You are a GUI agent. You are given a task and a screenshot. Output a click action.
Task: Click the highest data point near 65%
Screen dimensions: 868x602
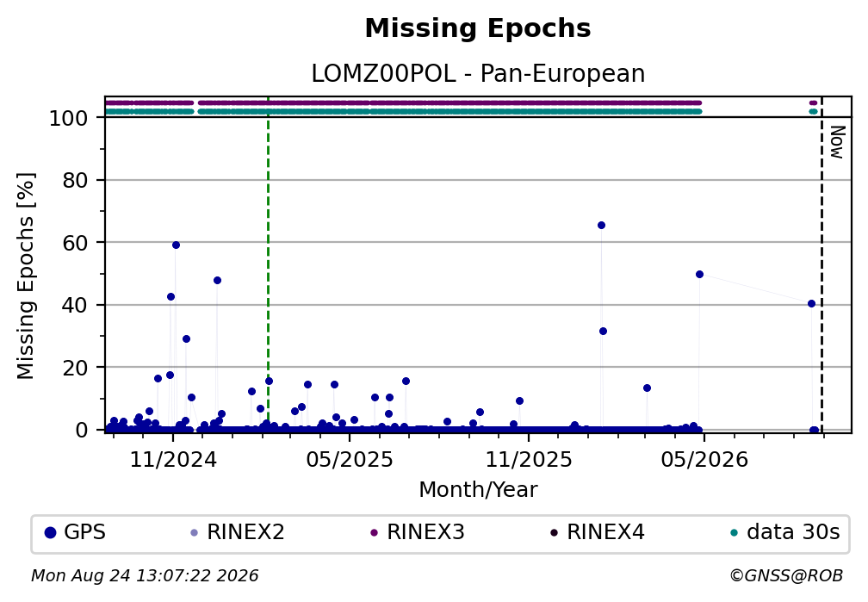tap(601, 226)
